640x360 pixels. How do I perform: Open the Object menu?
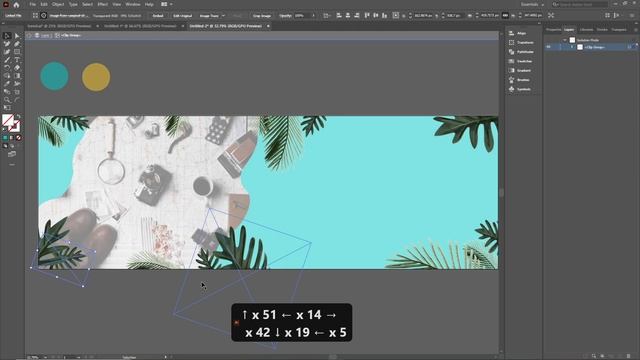click(x=58, y=4)
